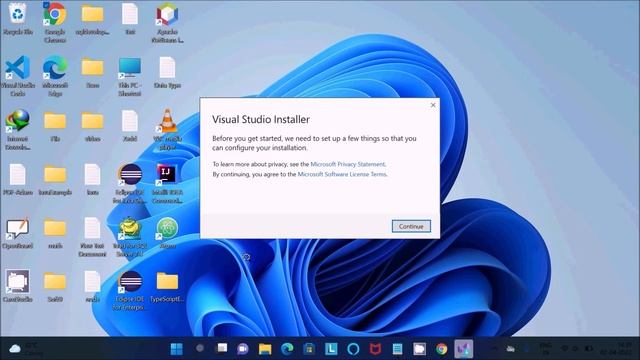640x360 pixels.
Task: Click the 'Visual Studio Installer' heading text
Action: coord(261,119)
